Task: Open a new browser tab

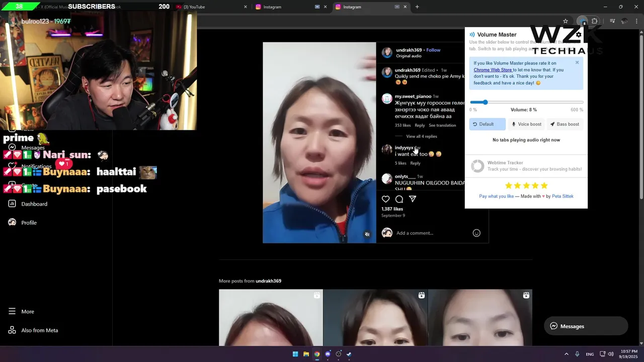Action: click(417, 7)
